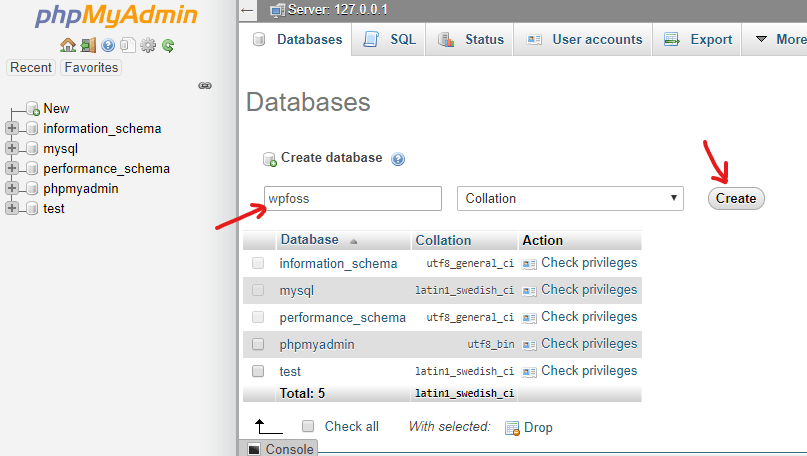Open the Status tab
Image resolution: width=807 pixels, height=456 pixels.
coord(470,39)
